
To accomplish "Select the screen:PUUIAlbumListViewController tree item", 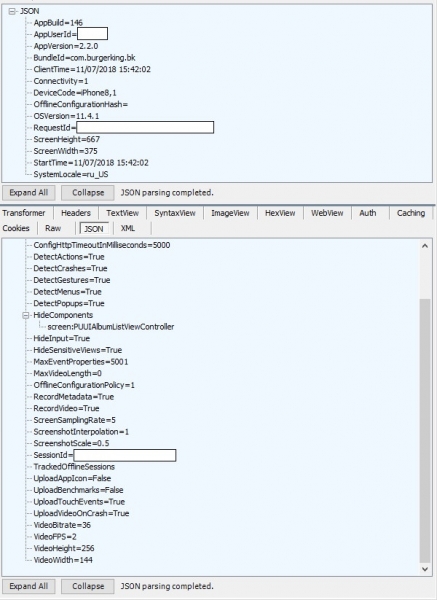I will click(111, 327).
